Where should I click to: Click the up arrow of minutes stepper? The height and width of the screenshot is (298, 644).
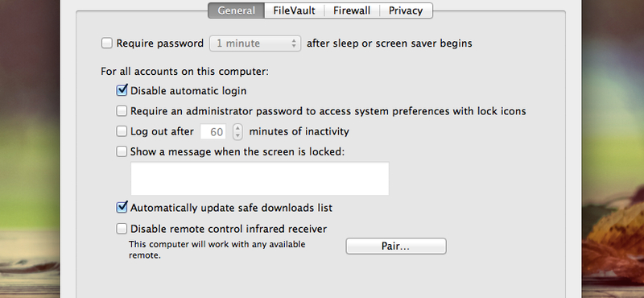tap(237, 128)
